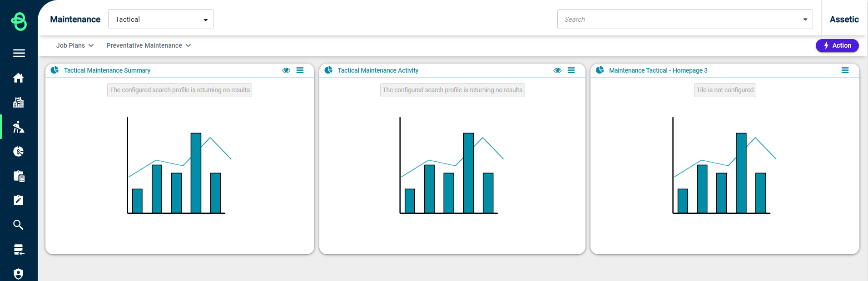Click the purple Action button

(x=837, y=45)
